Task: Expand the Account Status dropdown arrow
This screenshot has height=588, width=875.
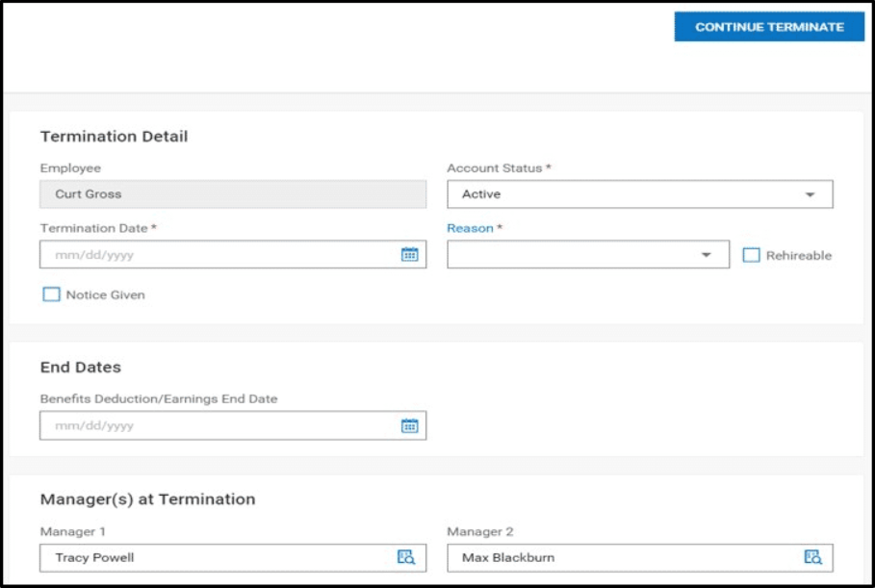Action: tap(810, 194)
